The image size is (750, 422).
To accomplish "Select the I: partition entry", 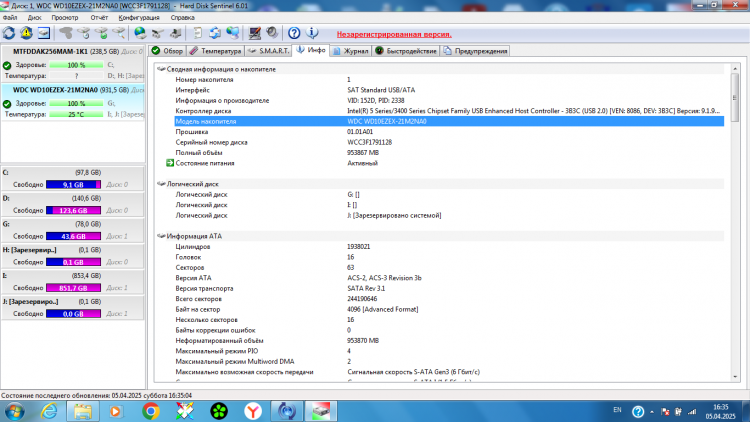I will (x=73, y=282).
